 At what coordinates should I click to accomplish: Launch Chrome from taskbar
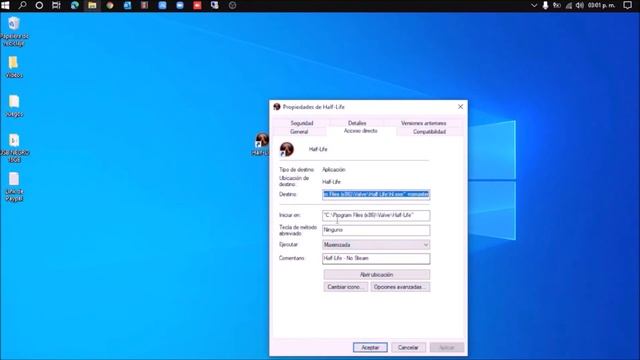point(110,5)
